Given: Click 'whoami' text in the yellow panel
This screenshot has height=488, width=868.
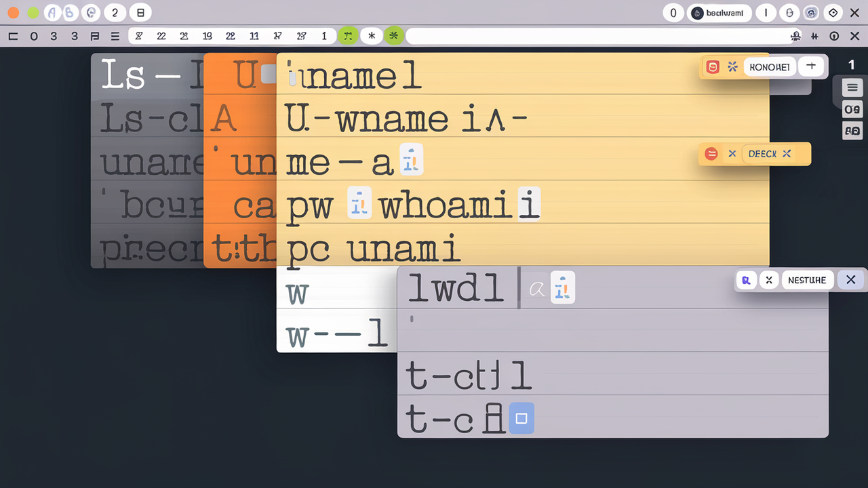Looking at the screenshot, I should coord(446,205).
